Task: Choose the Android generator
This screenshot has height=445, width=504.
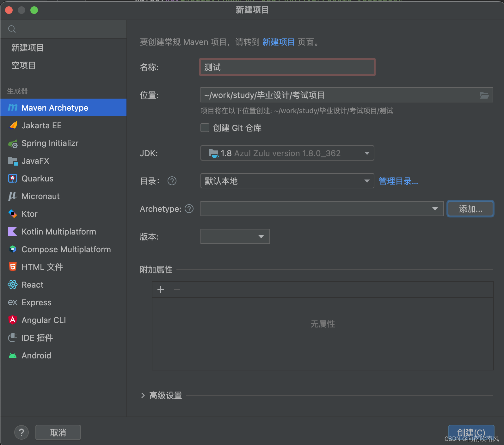Action: pos(63,356)
